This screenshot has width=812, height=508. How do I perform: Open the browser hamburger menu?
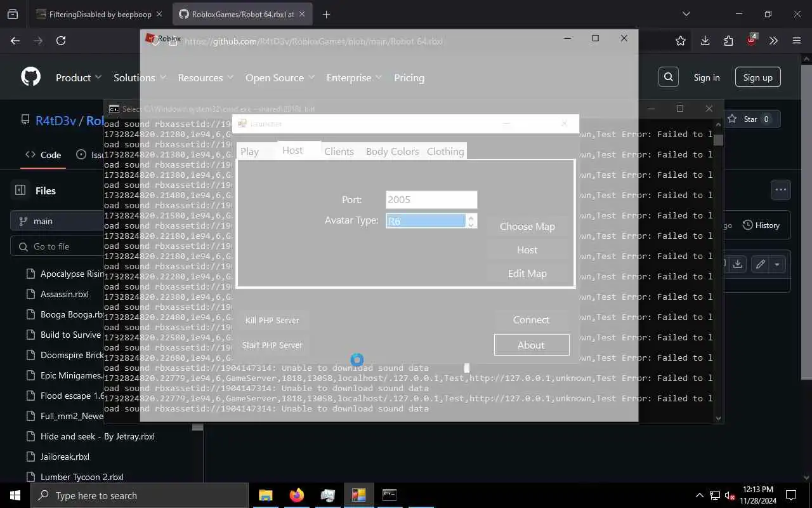click(797, 41)
